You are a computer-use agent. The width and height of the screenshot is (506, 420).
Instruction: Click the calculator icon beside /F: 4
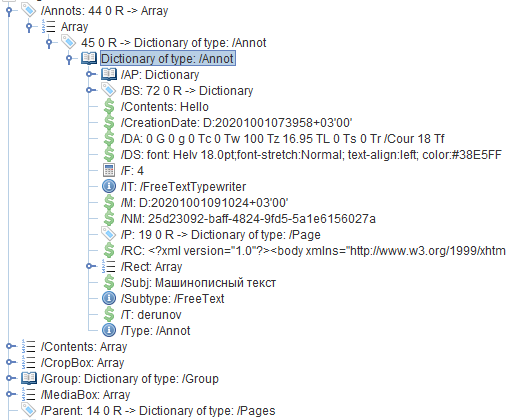tap(109, 170)
